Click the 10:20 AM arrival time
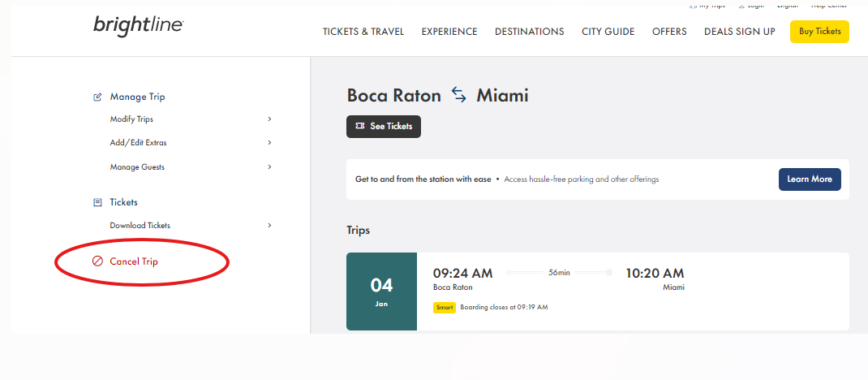The height and width of the screenshot is (380, 868). [655, 273]
